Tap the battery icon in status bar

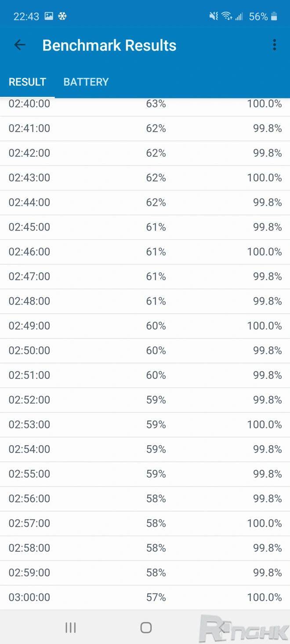tap(274, 17)
